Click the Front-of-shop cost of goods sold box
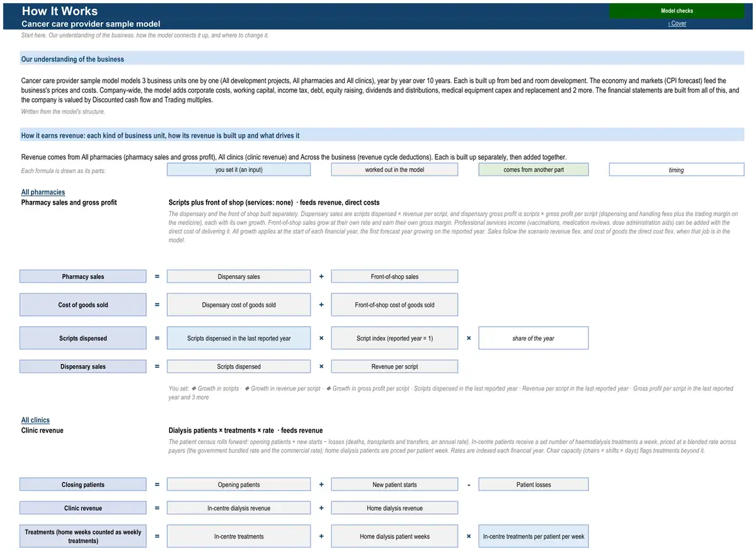 (x=394, y=305)
